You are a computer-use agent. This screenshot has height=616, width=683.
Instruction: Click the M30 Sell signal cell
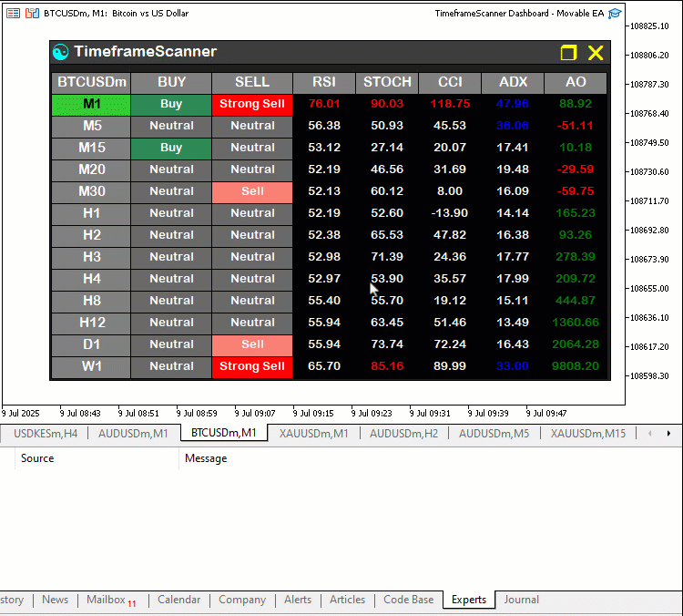pyautogui.click(x=252, y=192)
